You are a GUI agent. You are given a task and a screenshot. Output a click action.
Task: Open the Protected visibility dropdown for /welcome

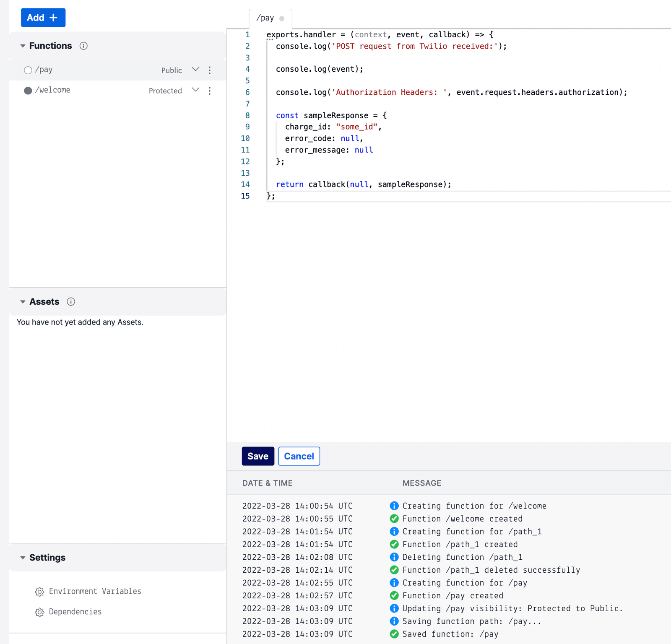point(195,90)
